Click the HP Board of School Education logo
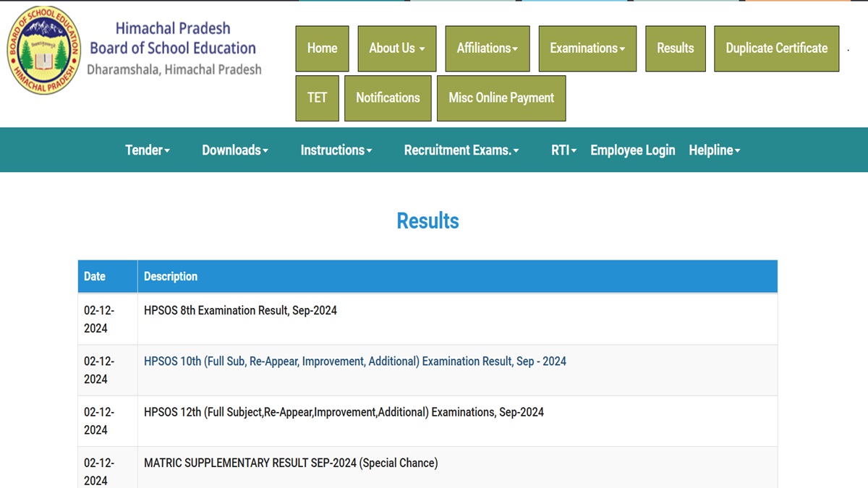The width and height of the screenshot is (868, 488). [x=43, y=50]
